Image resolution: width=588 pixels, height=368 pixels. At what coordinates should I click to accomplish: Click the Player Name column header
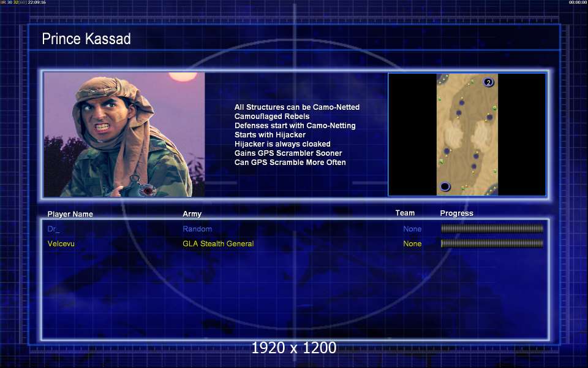(x=70, y=214)
